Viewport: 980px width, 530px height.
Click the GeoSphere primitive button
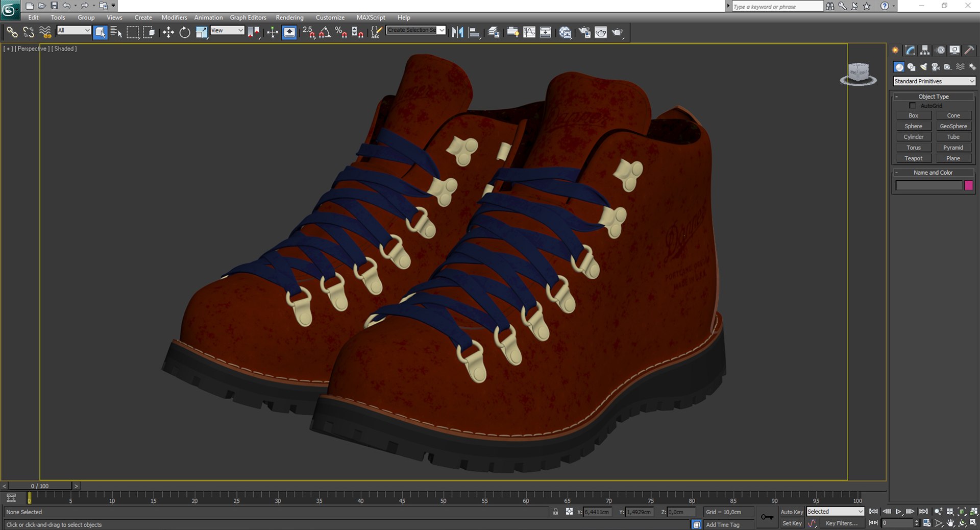(953, 126)
